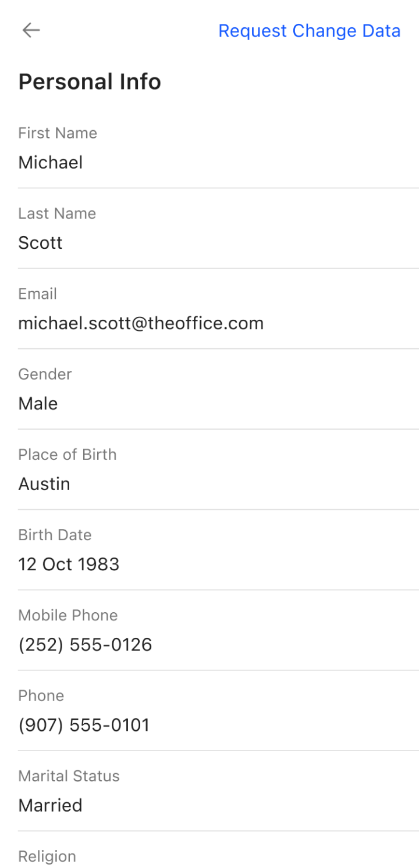Click the Personal Info heading
This screenshot has width=419, height=868.
point(90,82)
